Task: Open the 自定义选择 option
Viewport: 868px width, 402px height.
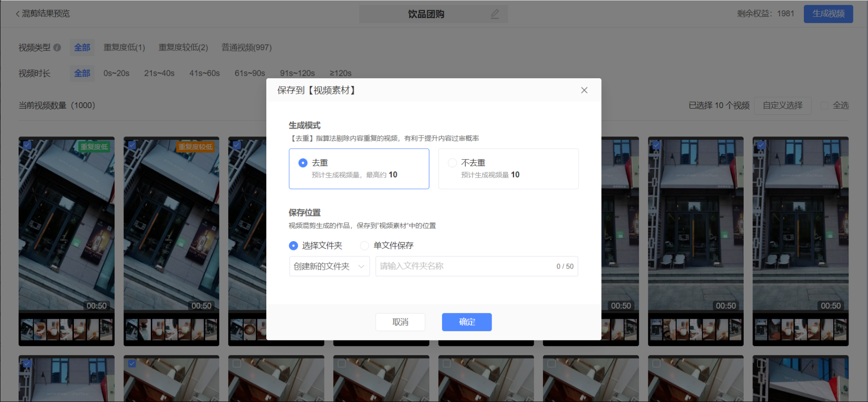Action: point(782,106)
